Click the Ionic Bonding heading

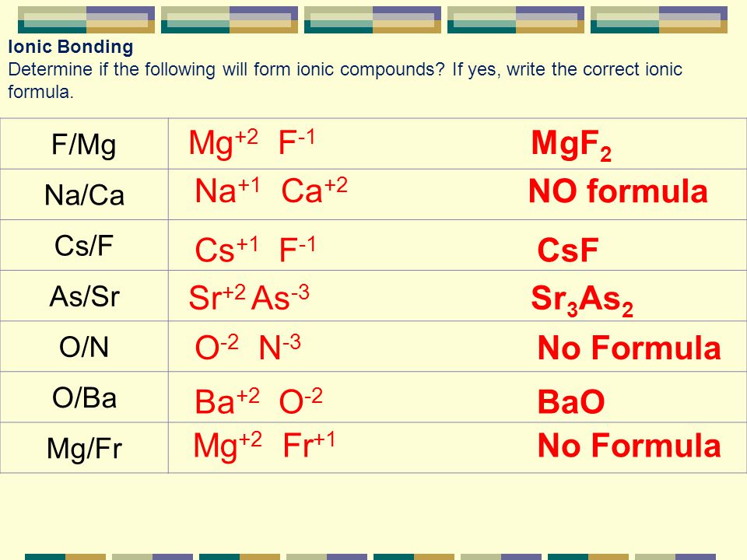pyautogui.click(x=71, y=47)
